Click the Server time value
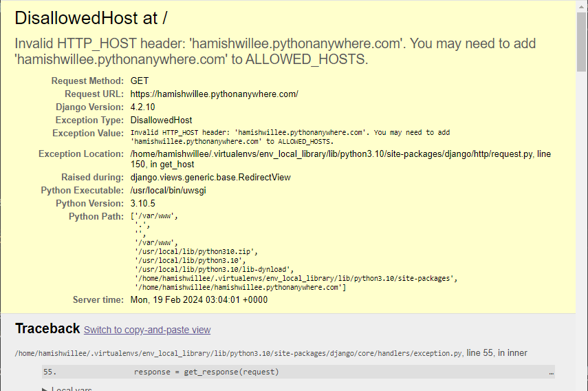This screenshot has height=391, width=588. point(199,300)
